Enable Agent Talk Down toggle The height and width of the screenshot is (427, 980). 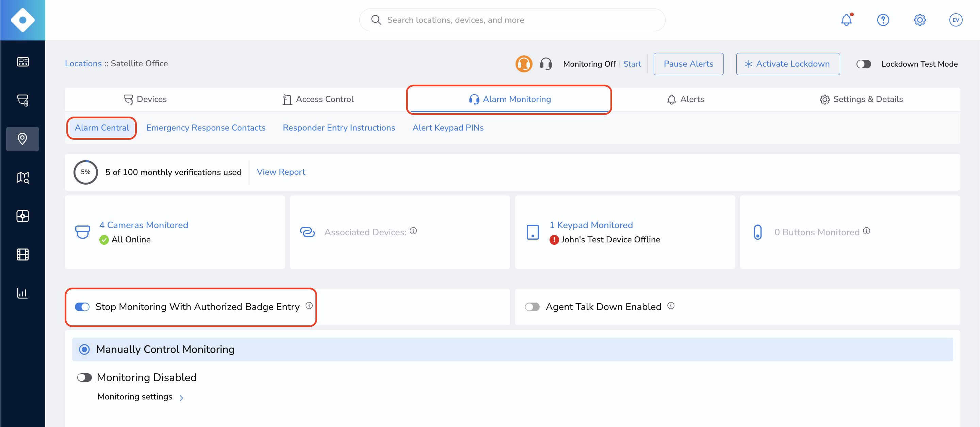pos(532,307)
